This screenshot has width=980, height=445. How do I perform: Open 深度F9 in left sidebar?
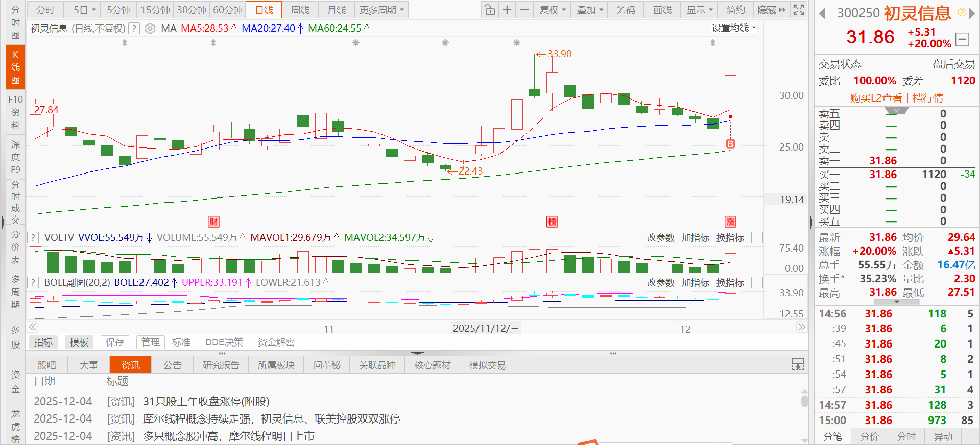15,157
